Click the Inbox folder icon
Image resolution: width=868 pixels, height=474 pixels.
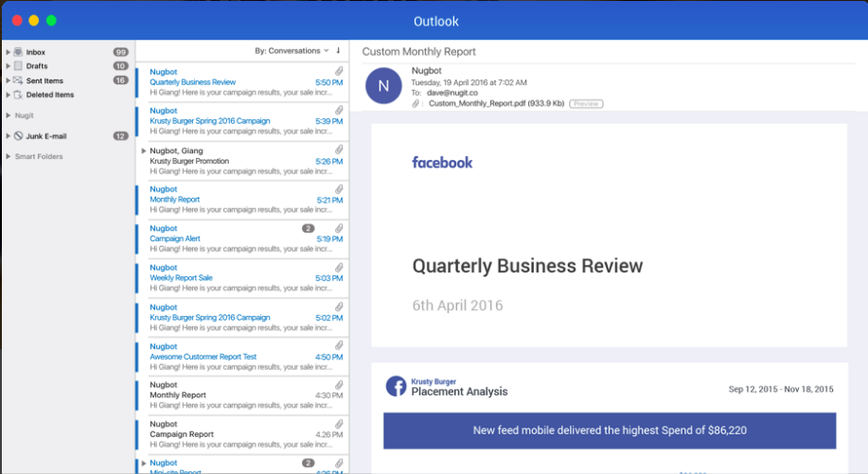18,52
